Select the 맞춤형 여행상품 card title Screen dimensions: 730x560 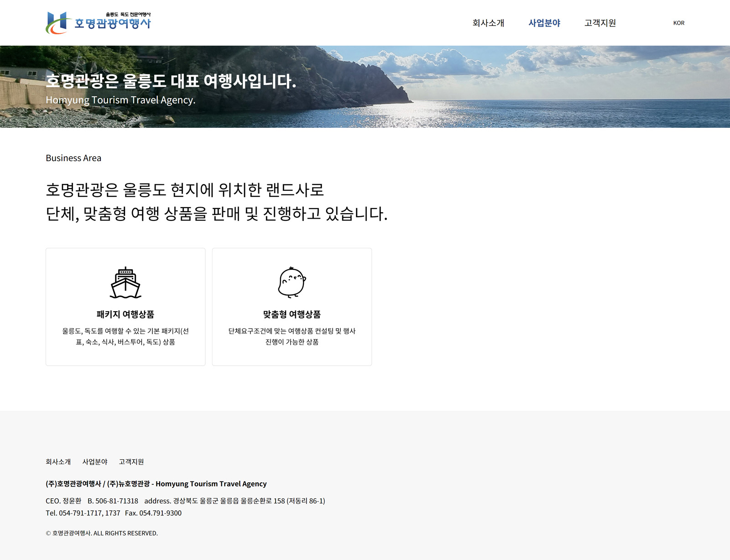tap(292, 314)
